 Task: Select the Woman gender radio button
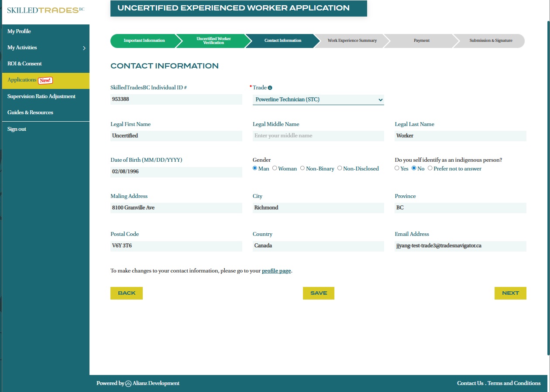275,168
